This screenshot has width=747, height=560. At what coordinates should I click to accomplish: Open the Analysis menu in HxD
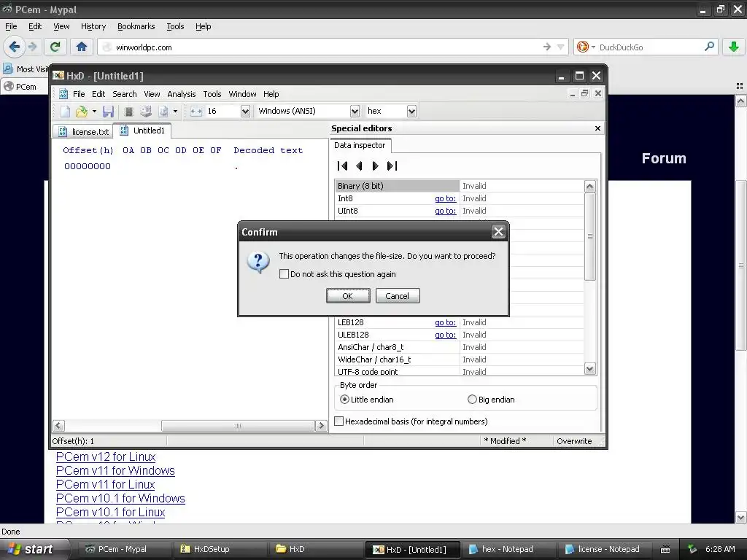pyautogui.click(x=181, y=94)
